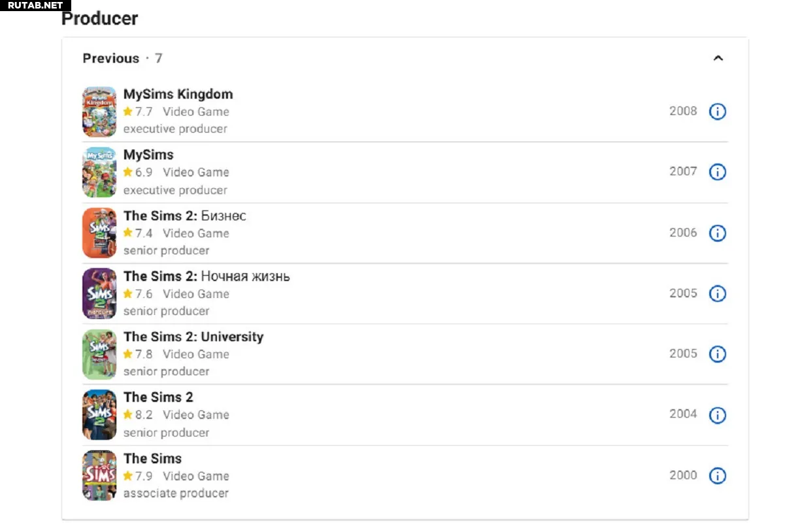
Task: Open The Sims 2: University title
Action: click(x=193, y=337)
